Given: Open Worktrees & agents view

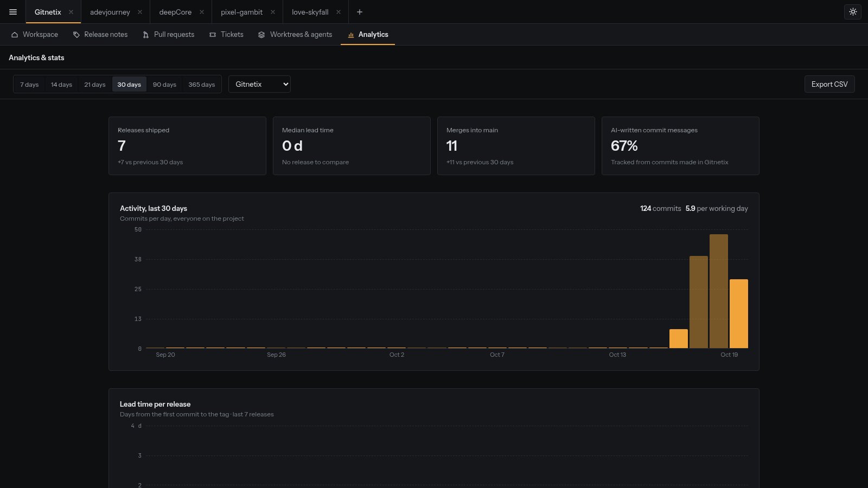Looking at the screenshot, I should tap(295, 35).
